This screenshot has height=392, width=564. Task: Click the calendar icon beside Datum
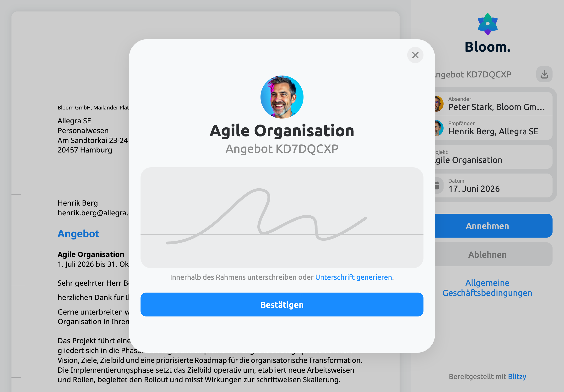[439, 185]
